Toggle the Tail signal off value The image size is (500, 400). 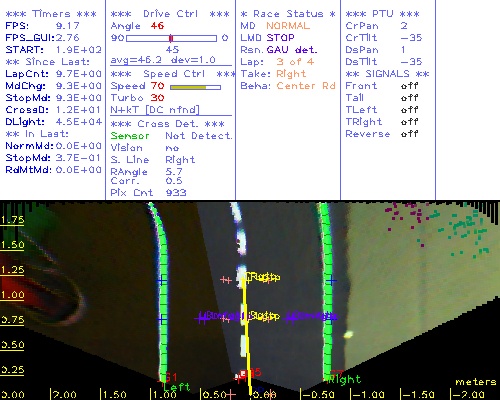point(409,98)
